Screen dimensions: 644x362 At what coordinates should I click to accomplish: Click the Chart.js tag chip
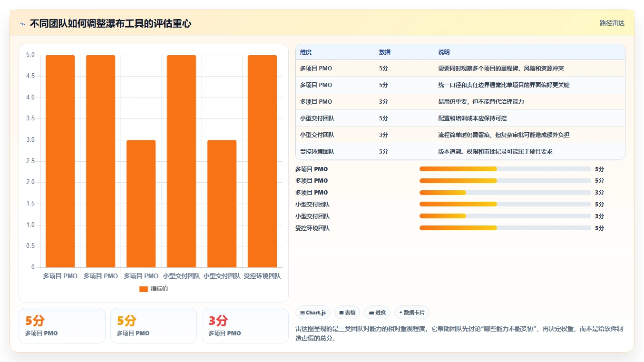[x=313, y=313]
